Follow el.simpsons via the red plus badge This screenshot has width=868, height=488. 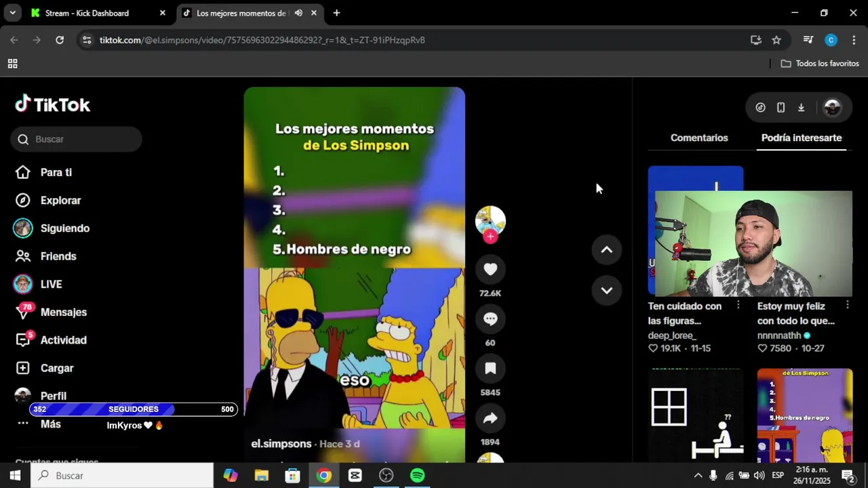tap(490, 237)
